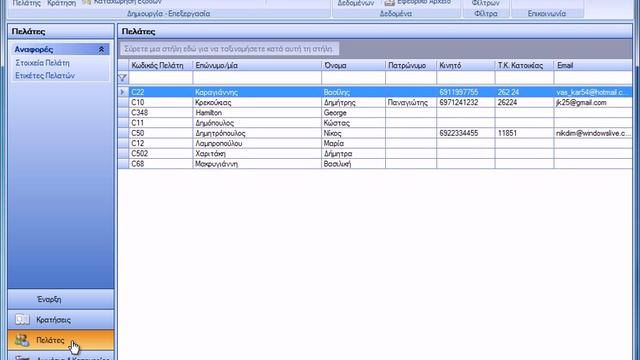The width and height of the screenshot is (640, 360).
Task: Click first name Δήμητρα cell
Action: (353, 153)
